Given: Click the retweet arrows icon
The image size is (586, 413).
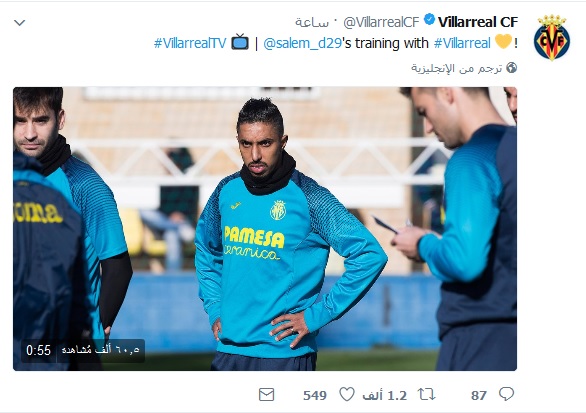Looking at the screenshot, I should pos(426,394).
